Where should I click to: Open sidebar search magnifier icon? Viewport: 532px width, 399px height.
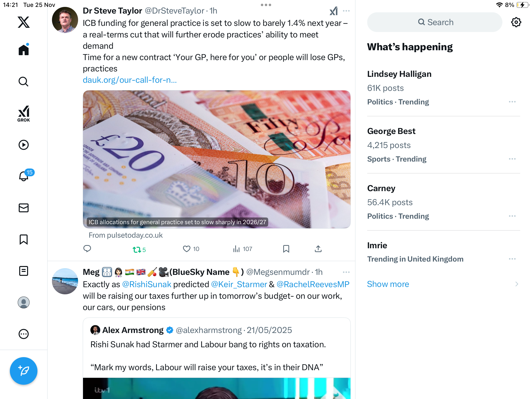point(24,82)
